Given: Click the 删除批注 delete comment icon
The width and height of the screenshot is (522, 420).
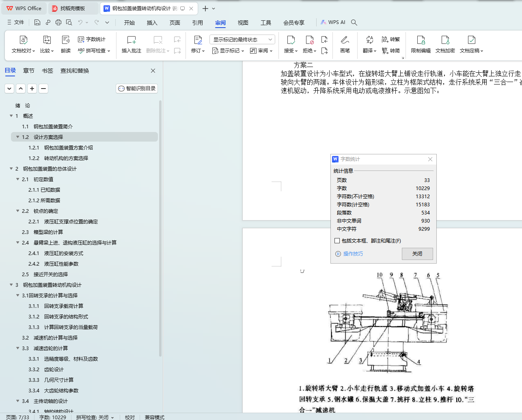Looking at the screenshot, I should point(158,40).
